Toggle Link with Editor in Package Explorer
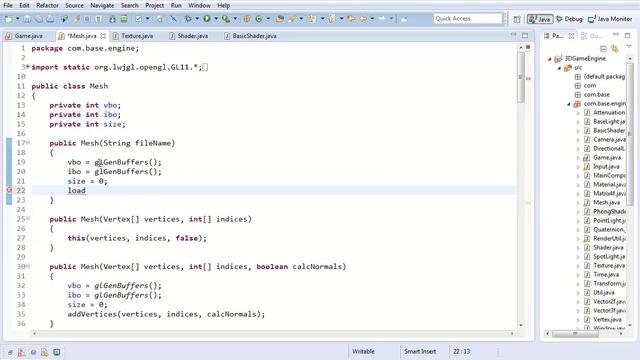This screenshot has width=640, height=360. point(615,49)
